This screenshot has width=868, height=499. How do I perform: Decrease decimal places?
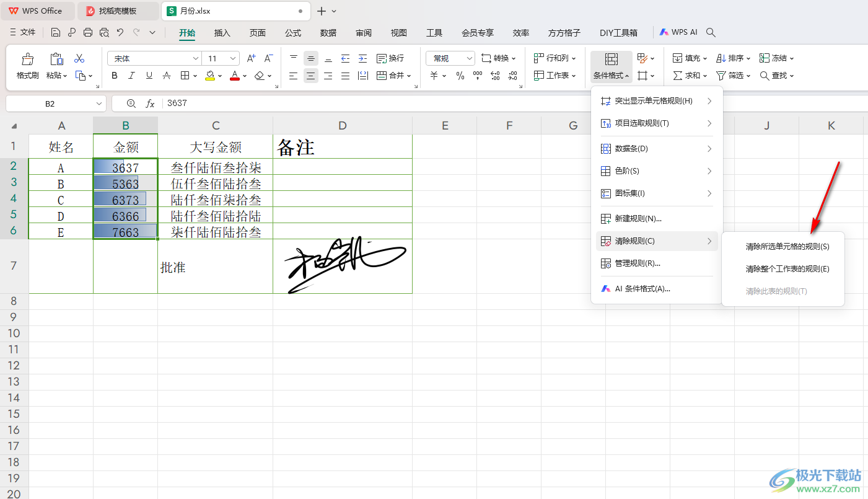click(512, 76)
